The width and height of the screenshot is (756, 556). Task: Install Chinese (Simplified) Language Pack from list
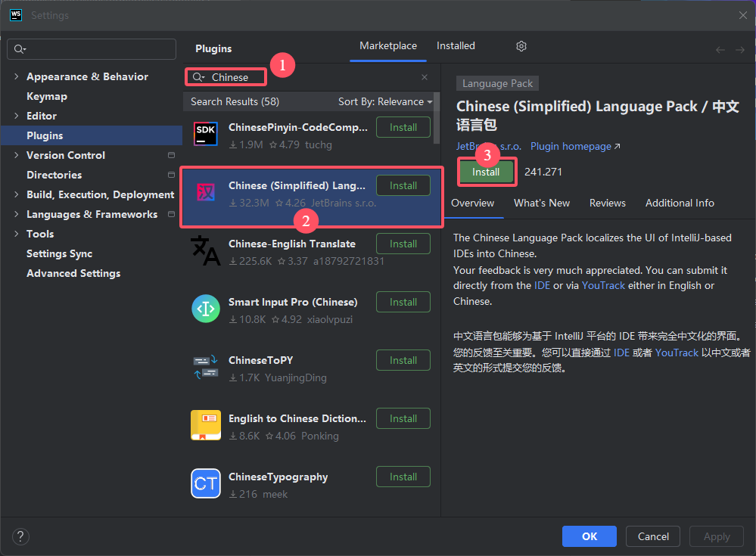[403, 185]
